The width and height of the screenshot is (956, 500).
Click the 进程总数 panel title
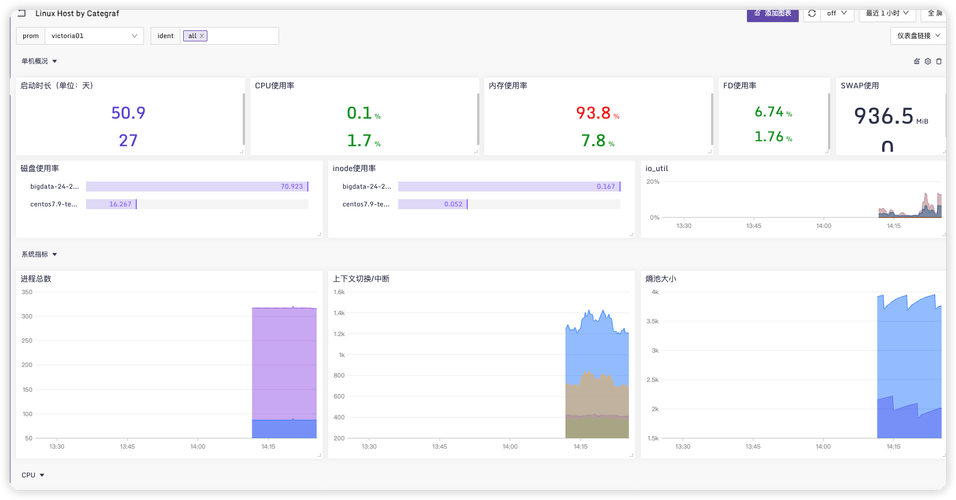[36, 279]
